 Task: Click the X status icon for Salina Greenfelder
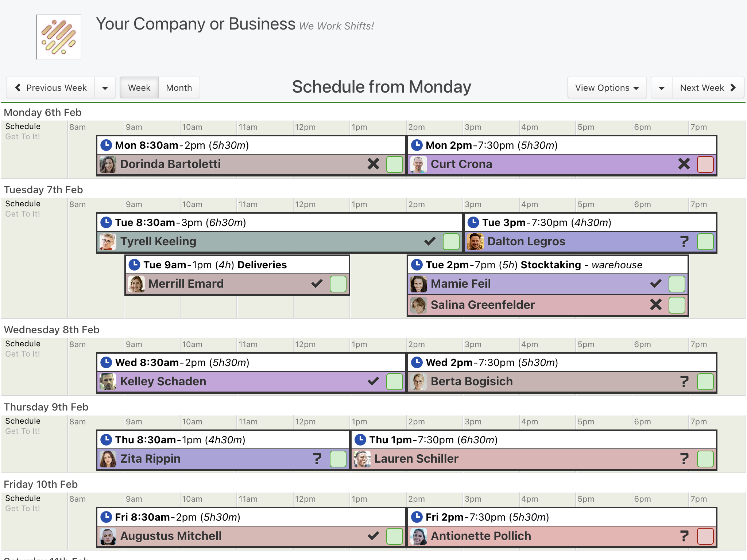656,304
